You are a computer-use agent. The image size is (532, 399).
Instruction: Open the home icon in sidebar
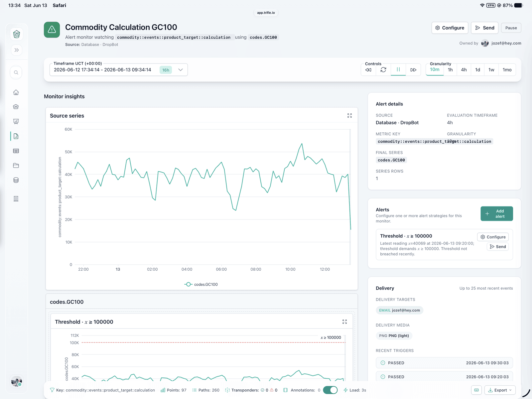click(16, 92)
